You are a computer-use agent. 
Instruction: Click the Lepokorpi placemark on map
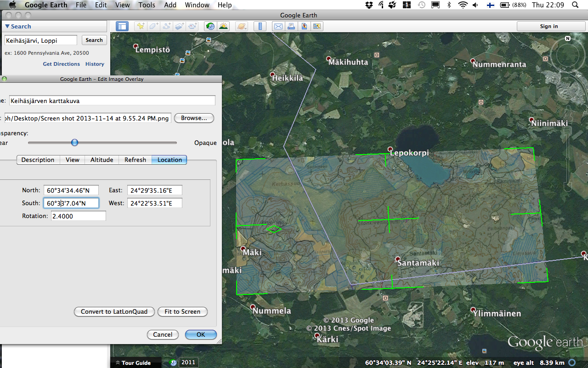coord(390,149)
